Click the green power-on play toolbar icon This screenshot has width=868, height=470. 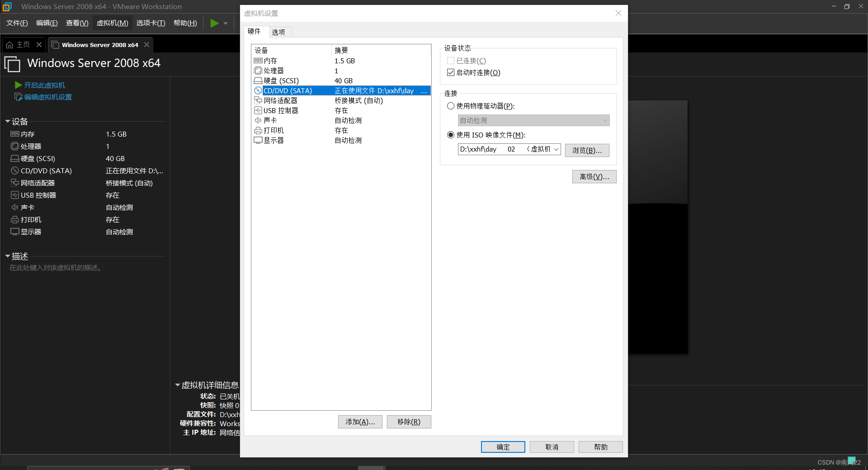[214, 23]
